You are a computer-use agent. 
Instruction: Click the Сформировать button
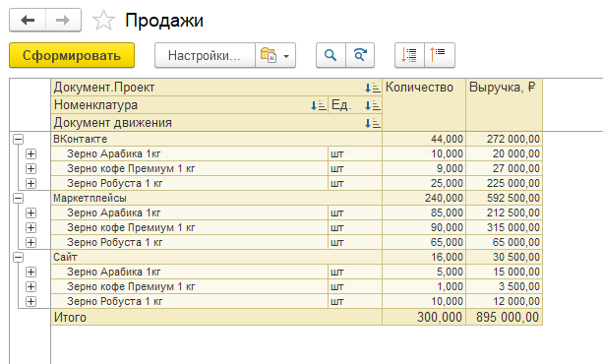(72, 55)
